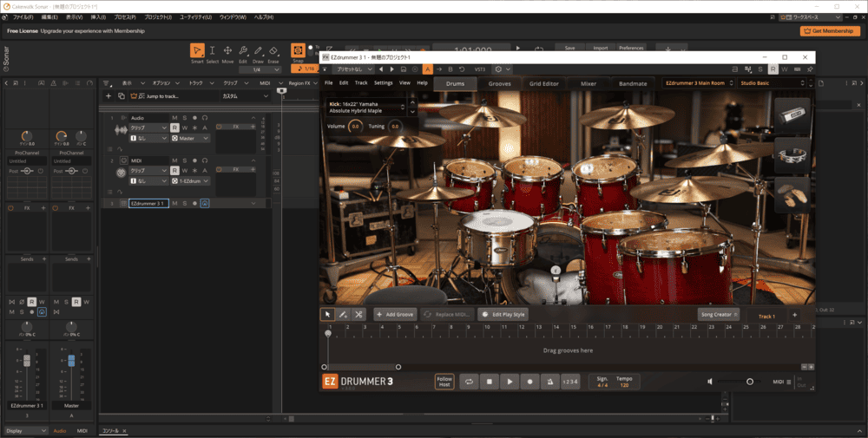Enable read automation R in plugin header
The width and height of the screenshot is (868, 438).
[x=773, y=69]
